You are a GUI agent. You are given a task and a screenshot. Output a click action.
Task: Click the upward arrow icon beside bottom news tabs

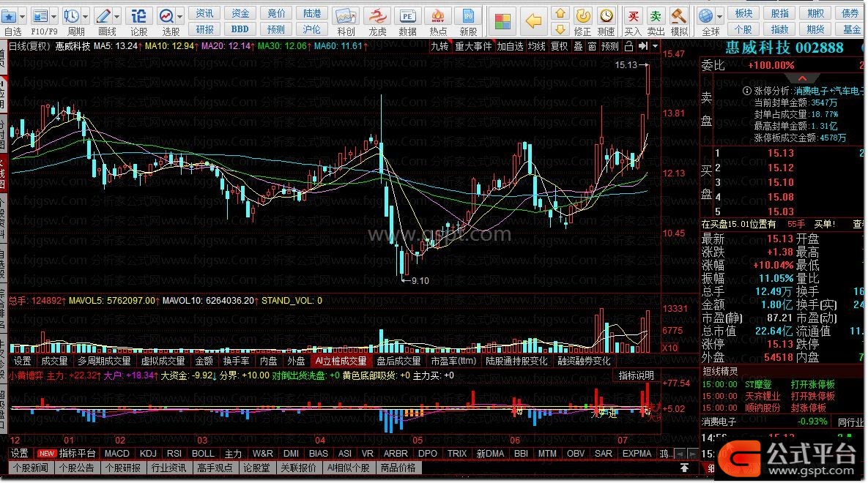click(x=684, y=468)
